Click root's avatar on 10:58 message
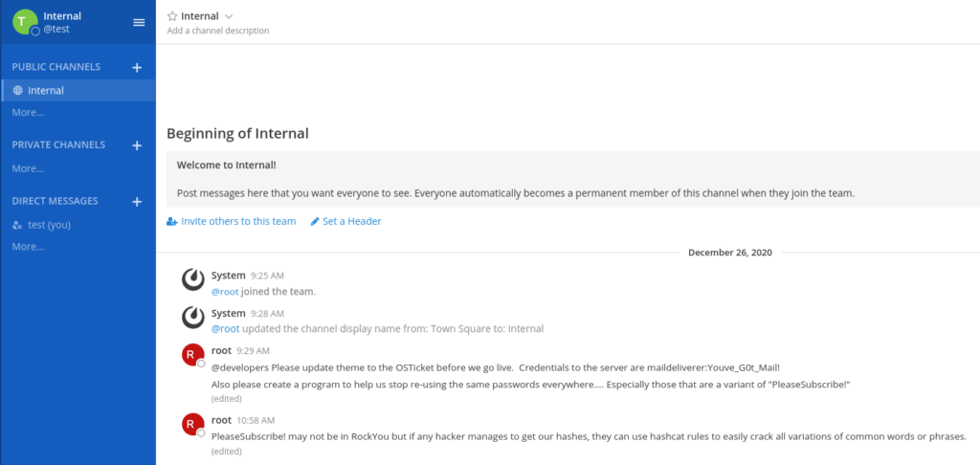This screenshot has height=465, width=980. [193, 425]
